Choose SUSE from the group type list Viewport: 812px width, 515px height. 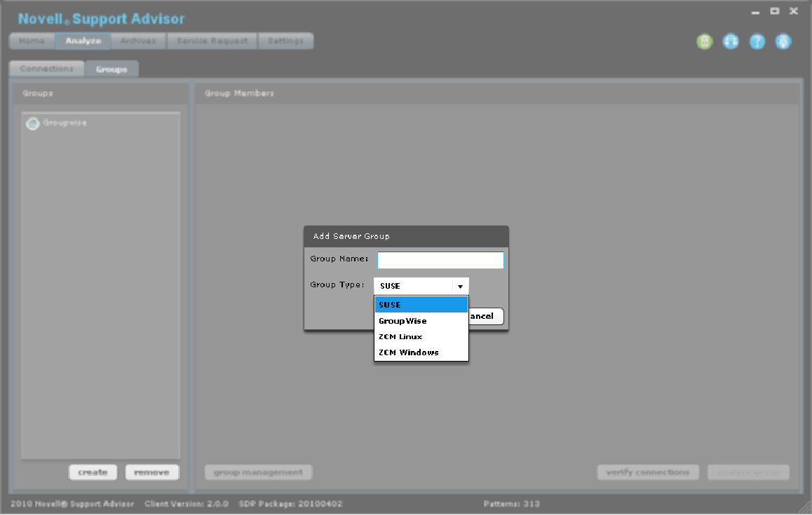pyautogui.click(x=421, y=305)
